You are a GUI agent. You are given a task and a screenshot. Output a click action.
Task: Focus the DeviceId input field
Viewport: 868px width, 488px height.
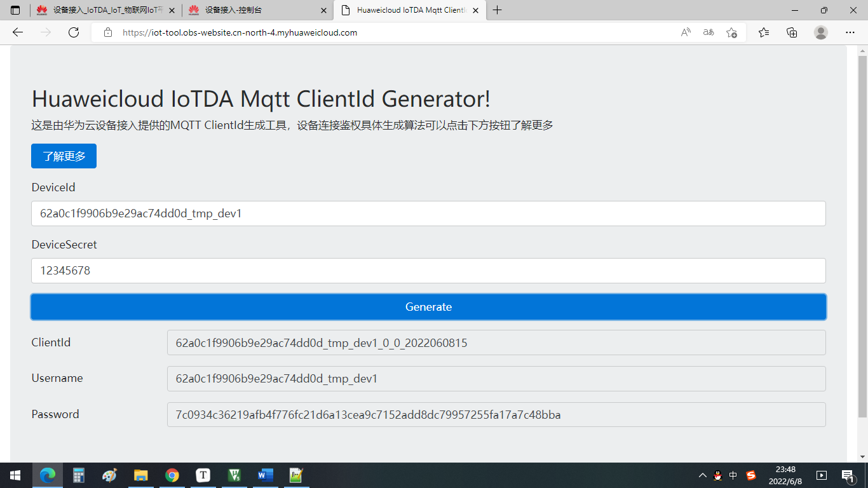428,213
